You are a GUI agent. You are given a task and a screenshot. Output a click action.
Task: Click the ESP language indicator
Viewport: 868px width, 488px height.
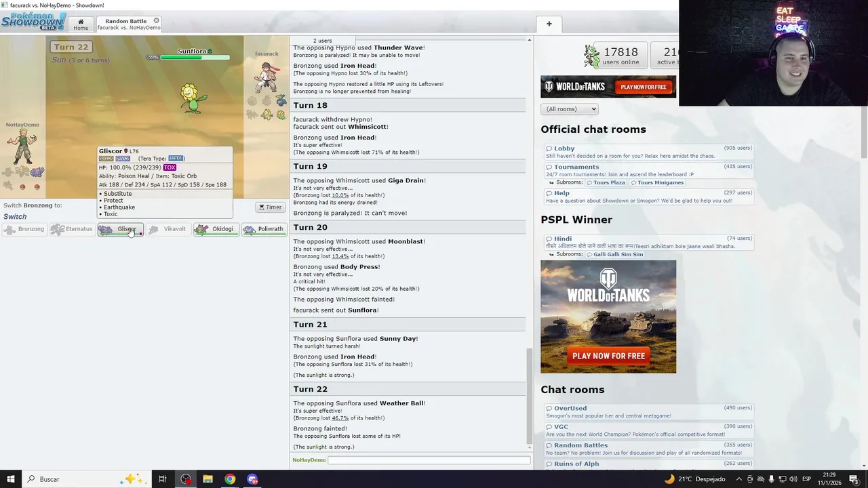pyautogui.click(x=806, y=479)
